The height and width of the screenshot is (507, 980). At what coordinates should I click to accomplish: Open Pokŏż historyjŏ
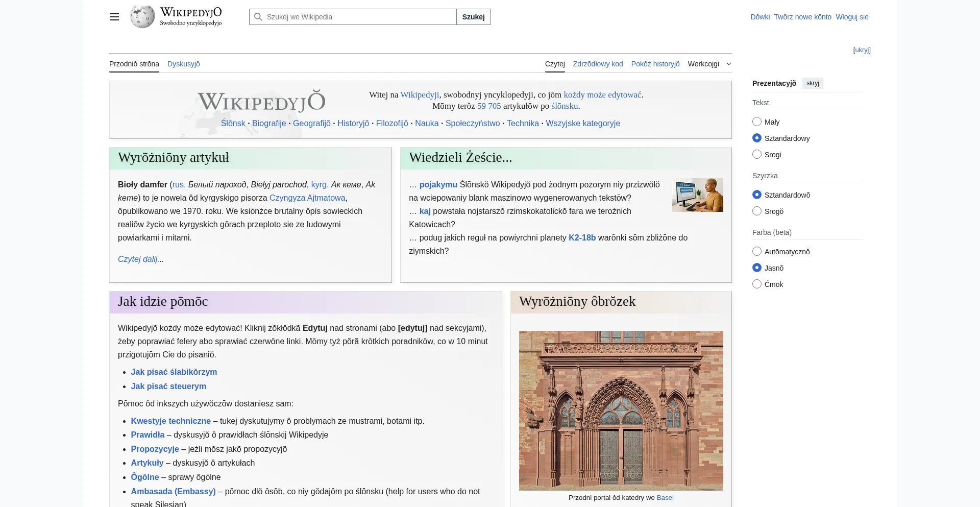pos(655,64)
